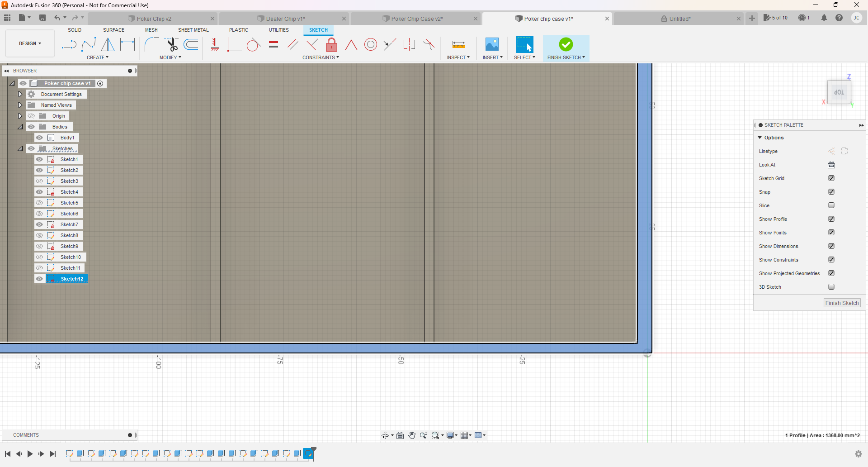Choose the Mirror sketch tool
Image resolution: width=868 pixels, height=467 pixels.
pos(108,44)
